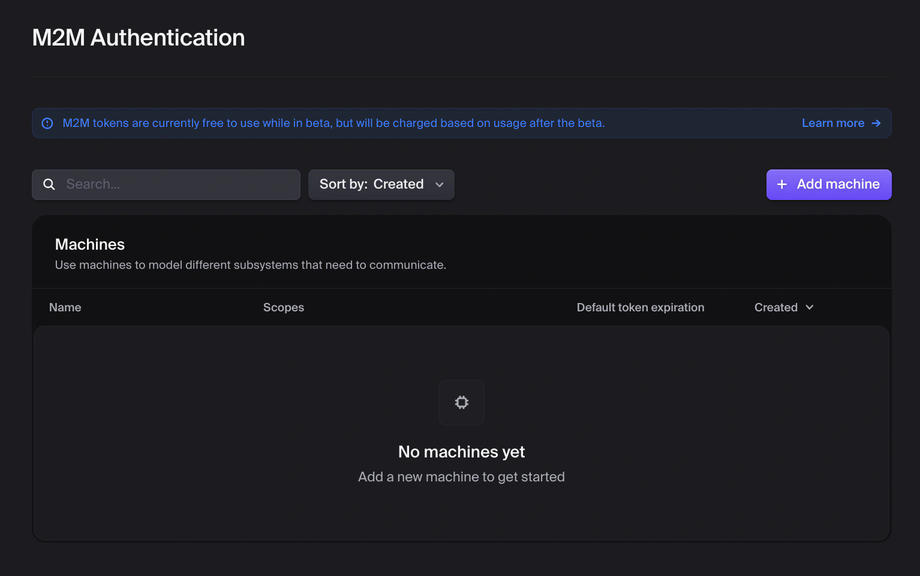Click the plus icon on the Add machine button
The height and width of the screenshot is (576, 920).
point(781,184)
